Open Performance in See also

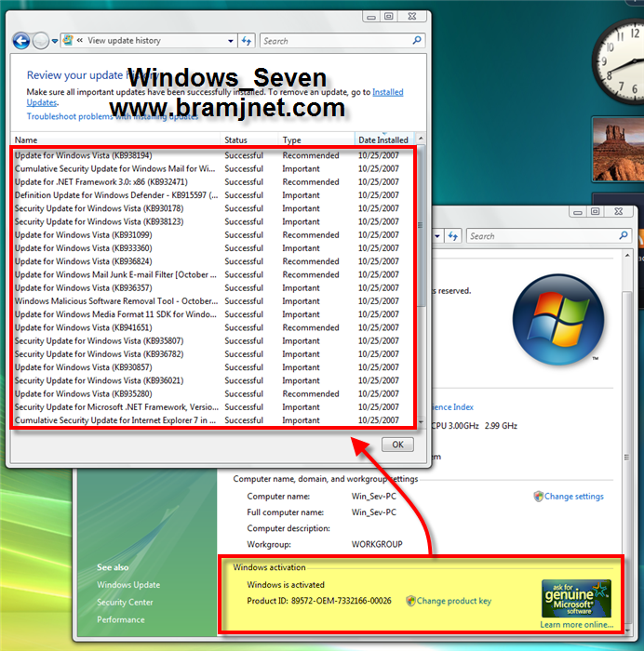[x=121, y=619]
